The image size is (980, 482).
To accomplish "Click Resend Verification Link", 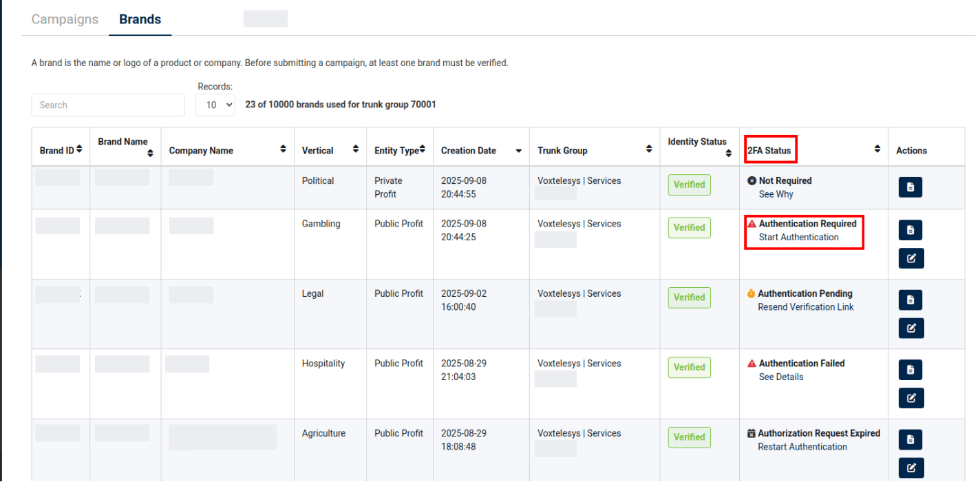I will 805,307.
